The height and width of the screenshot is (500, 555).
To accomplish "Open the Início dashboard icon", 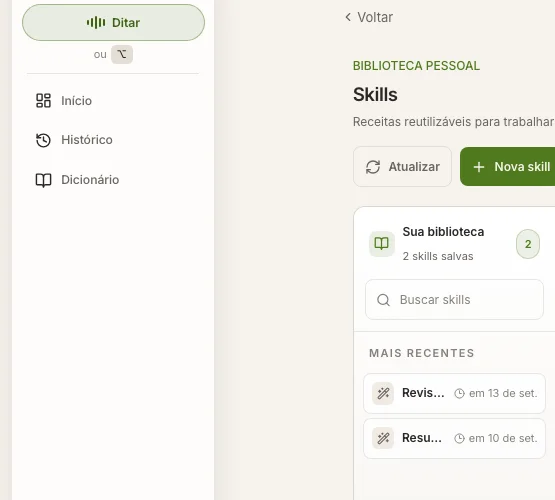I will [x=44, y=100].
